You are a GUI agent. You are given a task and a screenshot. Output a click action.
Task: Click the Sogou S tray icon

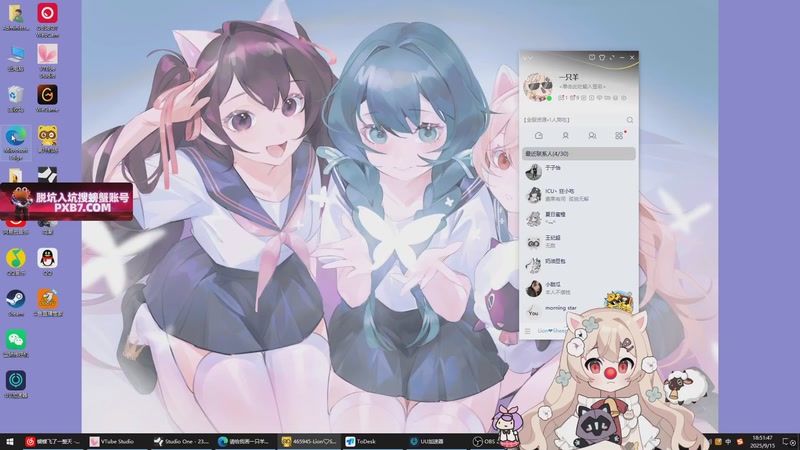740,442
